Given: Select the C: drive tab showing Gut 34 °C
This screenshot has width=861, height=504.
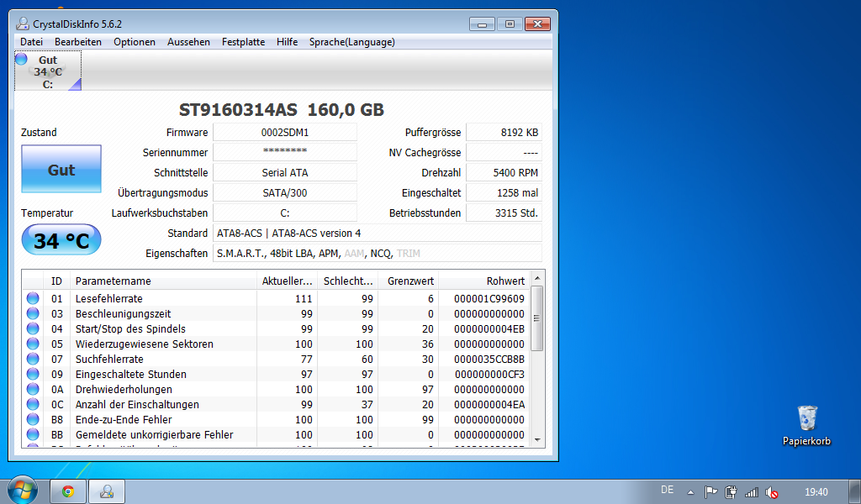Looking at the screenshot, I should coord(48,71).
